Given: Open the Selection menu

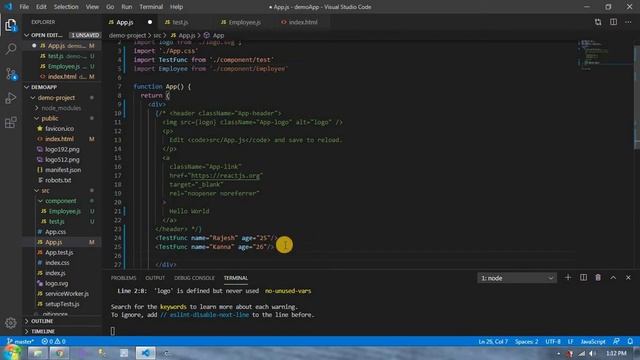Looking at the screenshot, I should 66,7.
